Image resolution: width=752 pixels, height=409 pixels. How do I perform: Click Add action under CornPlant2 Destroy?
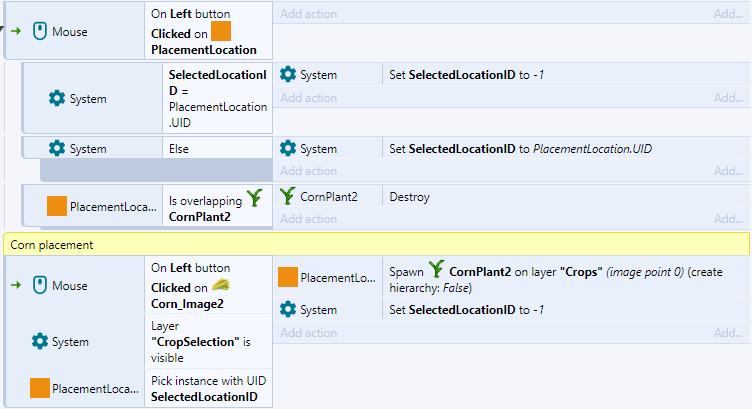[309, 219]
